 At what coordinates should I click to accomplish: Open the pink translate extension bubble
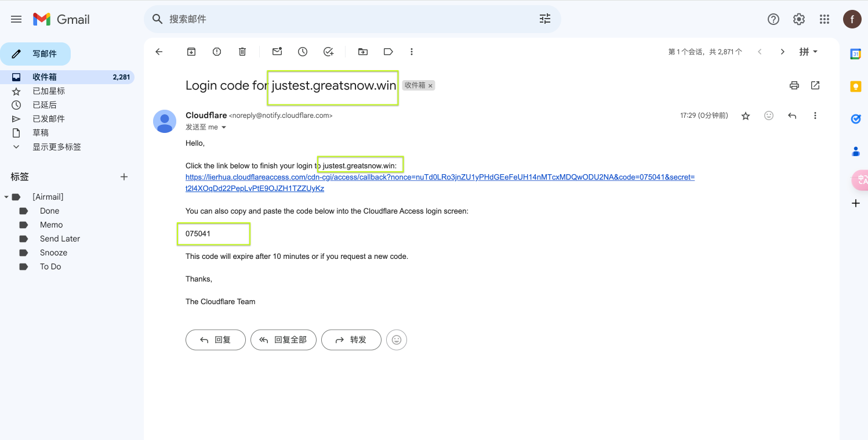coord(860,181)
